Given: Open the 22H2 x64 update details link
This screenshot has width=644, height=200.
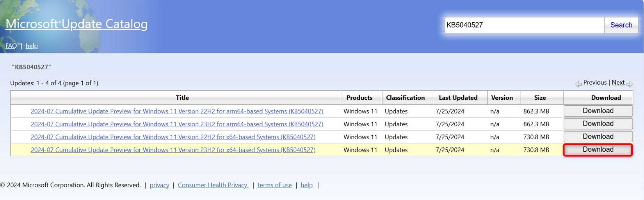Looking at the screenshot, I should [x=173, y=137].
